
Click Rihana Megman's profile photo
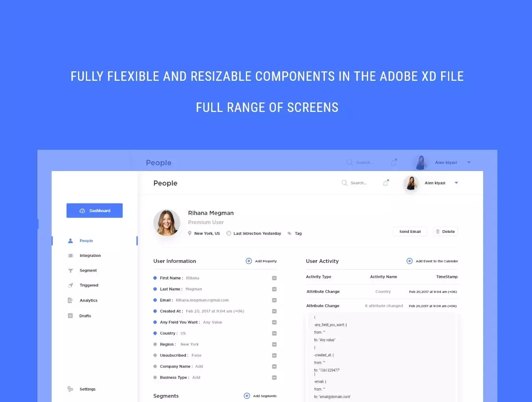[x=167, y=223]
